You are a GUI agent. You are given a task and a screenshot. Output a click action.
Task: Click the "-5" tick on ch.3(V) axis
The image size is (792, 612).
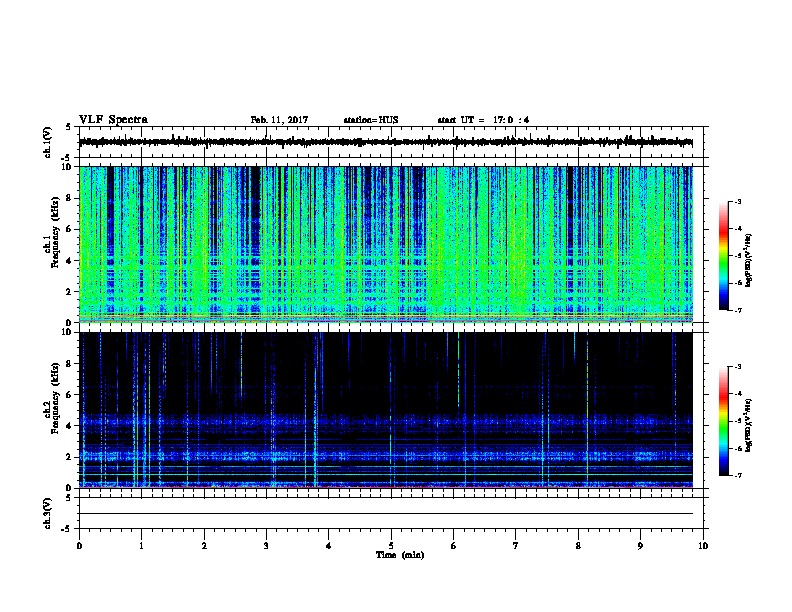coord(67,529)
